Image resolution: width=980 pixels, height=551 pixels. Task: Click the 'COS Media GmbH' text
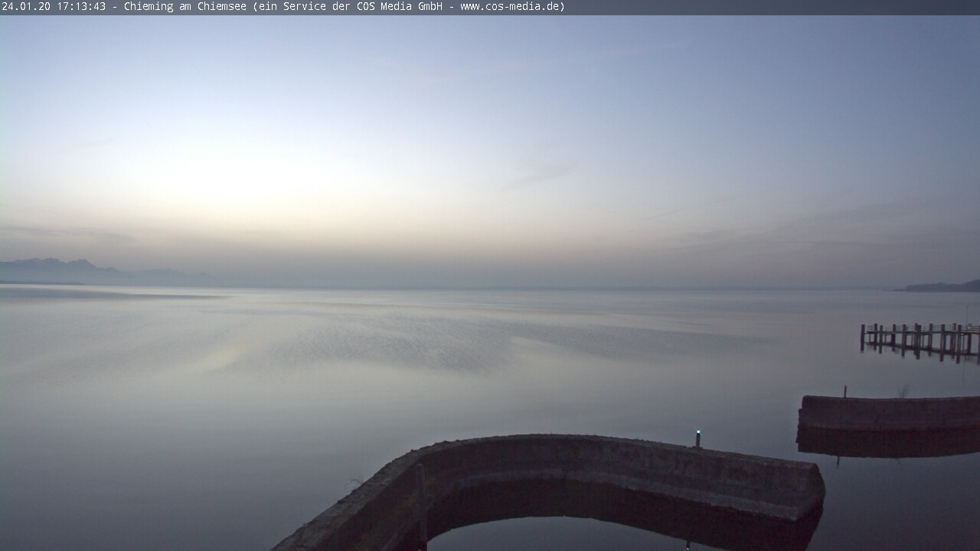point(400,7)
